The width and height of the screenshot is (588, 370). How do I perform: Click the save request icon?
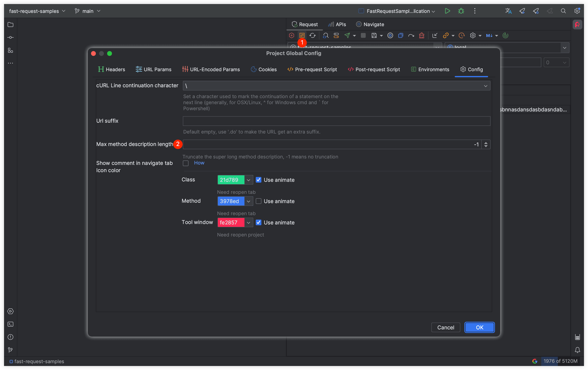click(374, 36)
